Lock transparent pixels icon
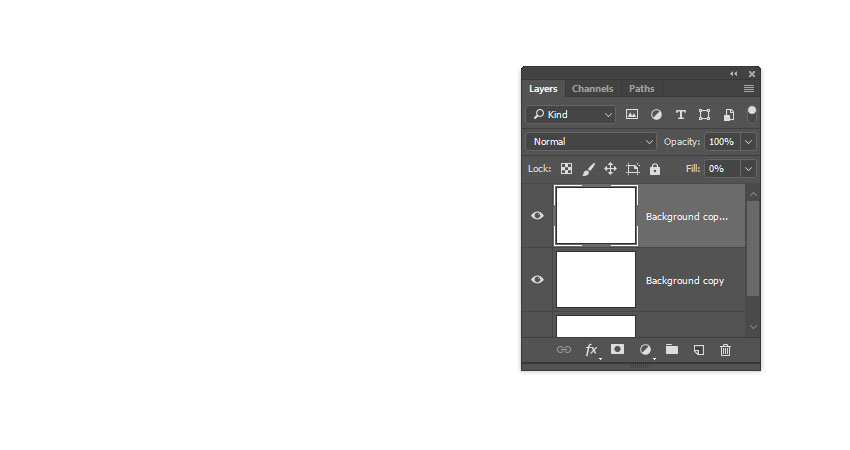This screenshot has width=850, height=450. [x=566, y=169]
